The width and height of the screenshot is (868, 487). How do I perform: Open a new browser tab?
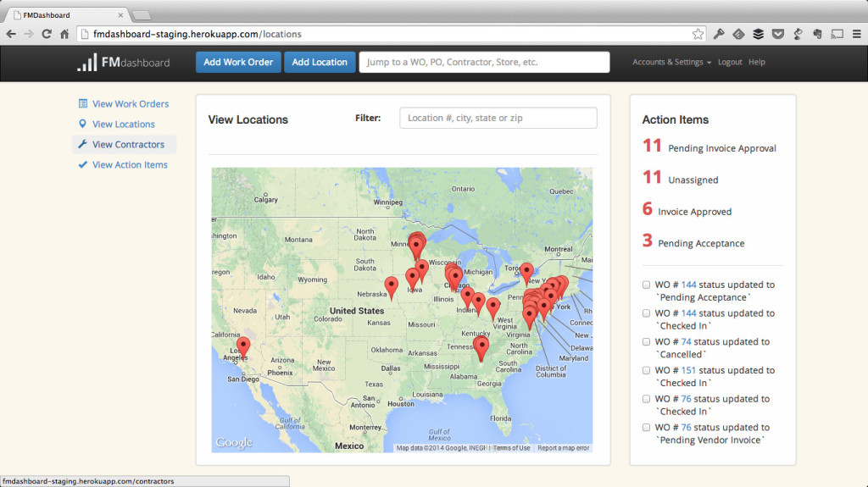pos(142,15)
